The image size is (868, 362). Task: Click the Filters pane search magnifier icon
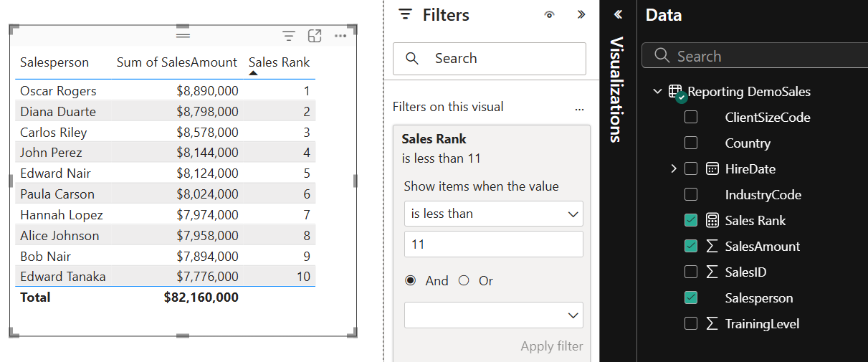point(412,59)
